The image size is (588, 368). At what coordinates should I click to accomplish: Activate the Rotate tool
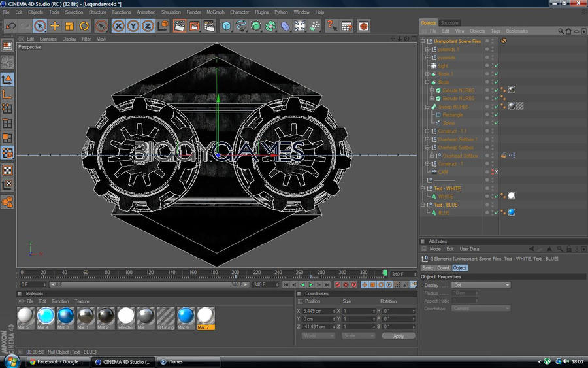(x=84, y=26)
